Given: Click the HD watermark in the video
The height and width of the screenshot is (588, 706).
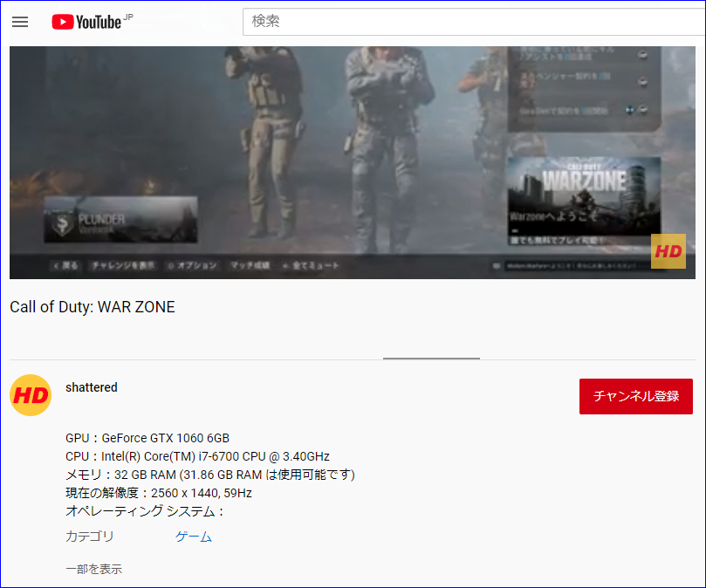Looking at the screenshot, I should [668, 251].
